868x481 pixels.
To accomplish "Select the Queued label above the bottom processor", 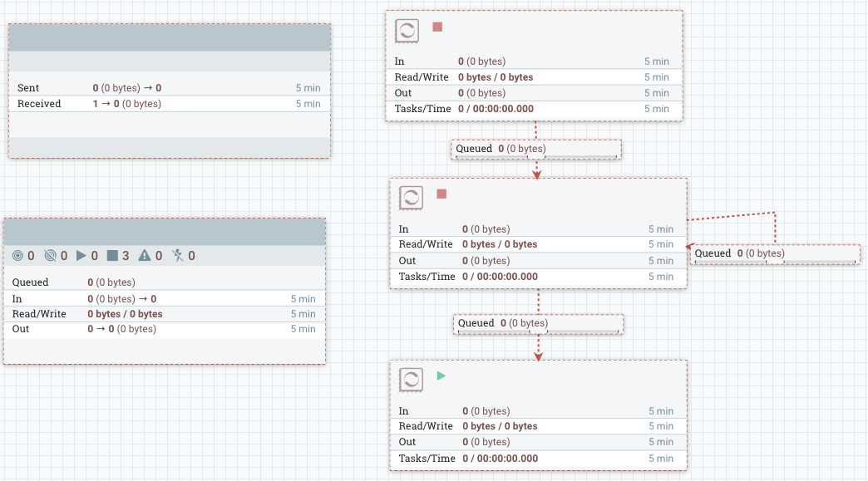I will [x=537, y=323].
